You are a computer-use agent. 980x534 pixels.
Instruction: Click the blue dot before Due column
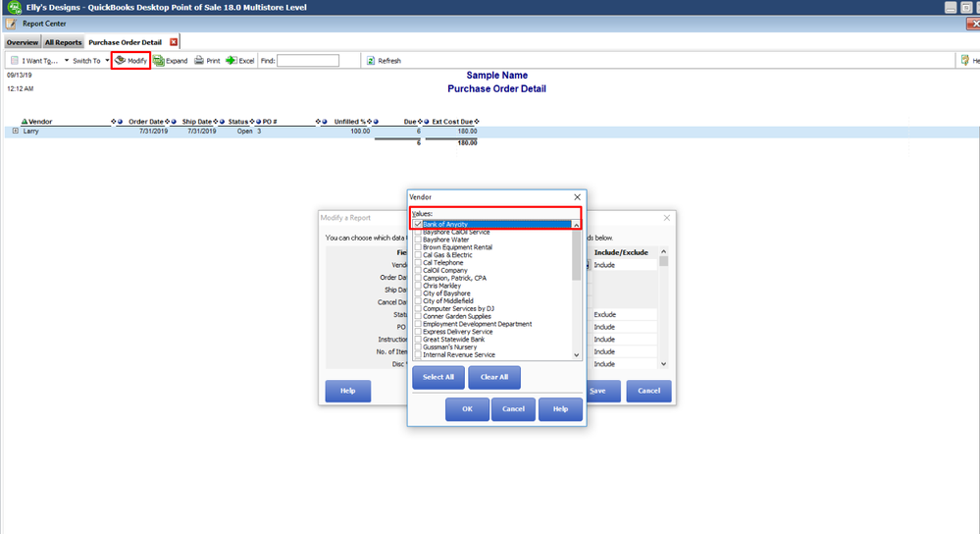point(377,122)
